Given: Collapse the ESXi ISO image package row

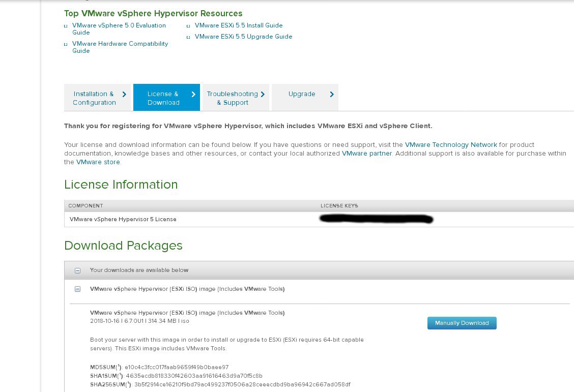Looking at the screenshot, I should tap(78, 289).
